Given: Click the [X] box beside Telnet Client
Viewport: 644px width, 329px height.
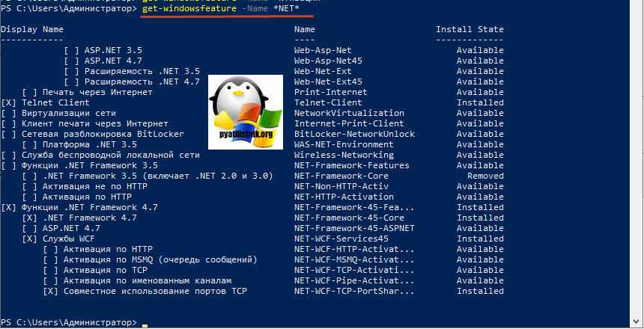Looking at the screenshot, I should pyautogui.click(x=8, y=102).
